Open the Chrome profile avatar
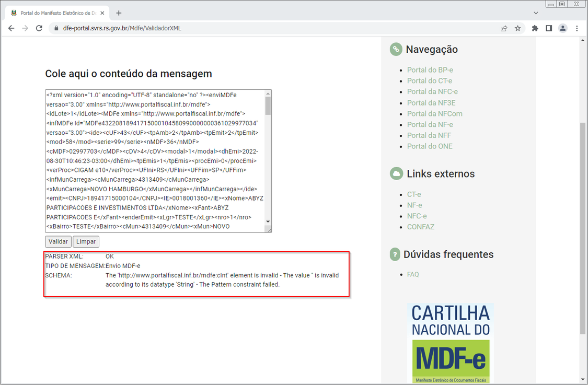The height and width of the screenshot is (385, 588). tap(562, 28)
